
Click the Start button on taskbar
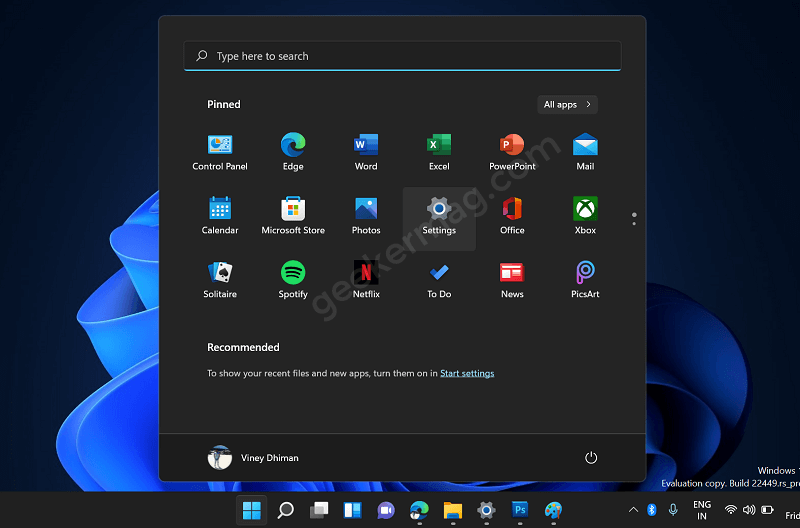click(252, 510)
